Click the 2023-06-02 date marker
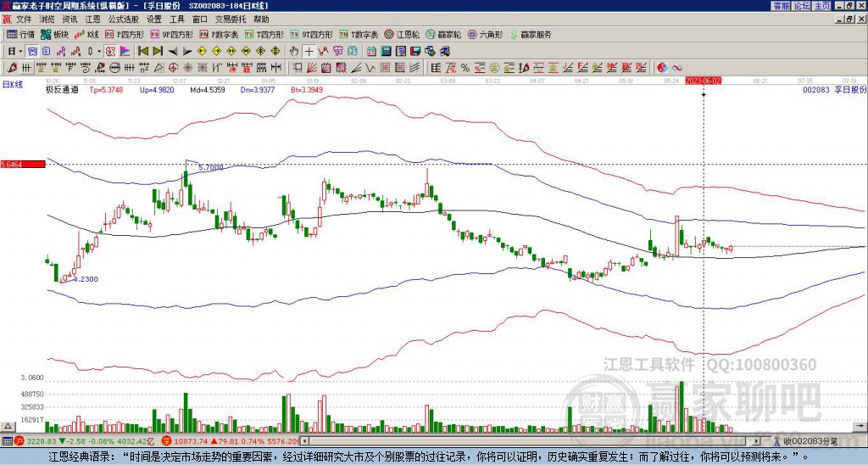The height and width of the screenshot is (465, 868). pos(703,81)
